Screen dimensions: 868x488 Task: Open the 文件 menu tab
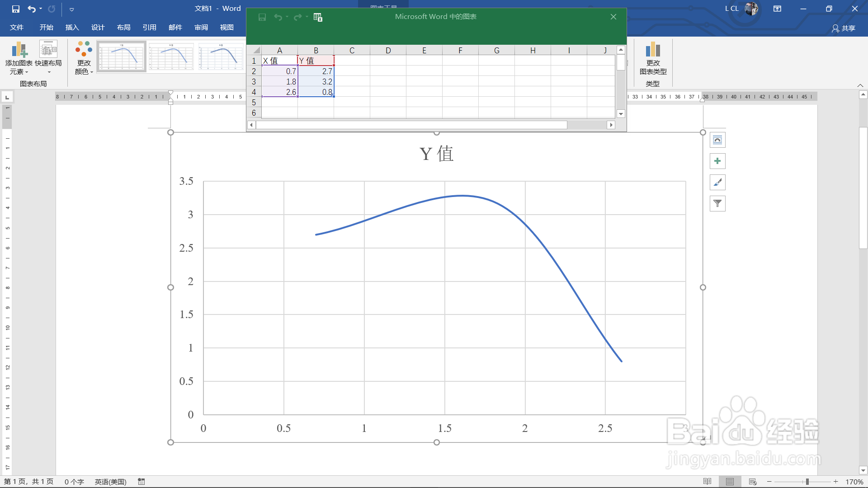click(x=17, y=28)
